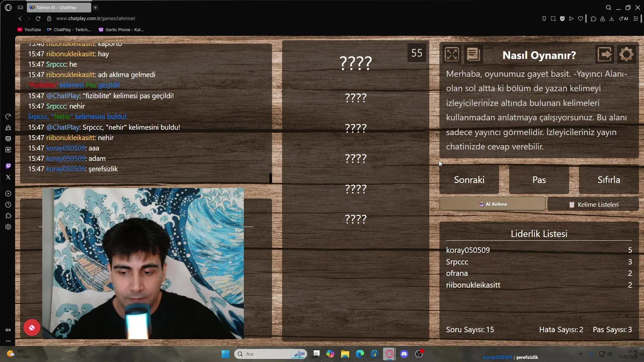Open the ad blocker shield icon
This screenshot has height=362, width=644.
point(562,19)
